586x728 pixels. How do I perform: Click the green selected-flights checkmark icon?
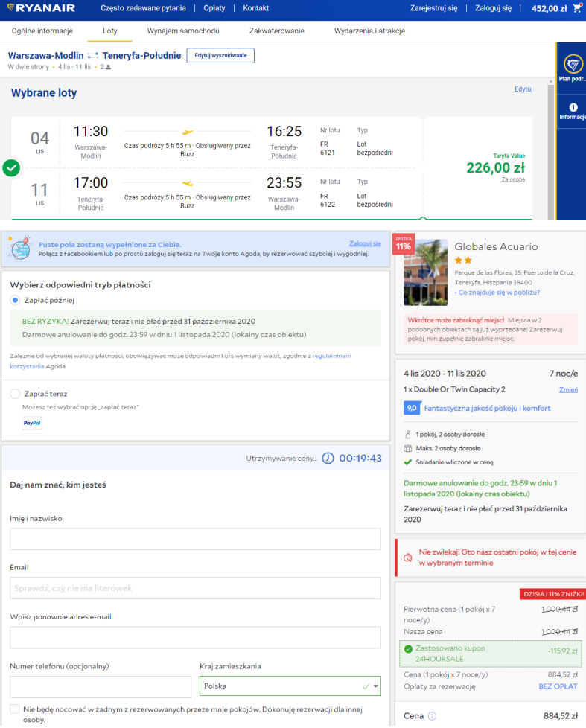click(11, 167)
